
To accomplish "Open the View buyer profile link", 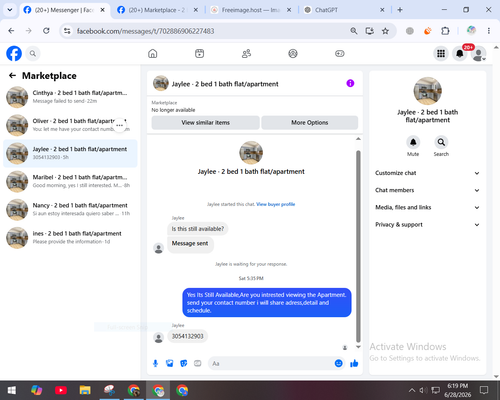I will (x=275, y=204).
